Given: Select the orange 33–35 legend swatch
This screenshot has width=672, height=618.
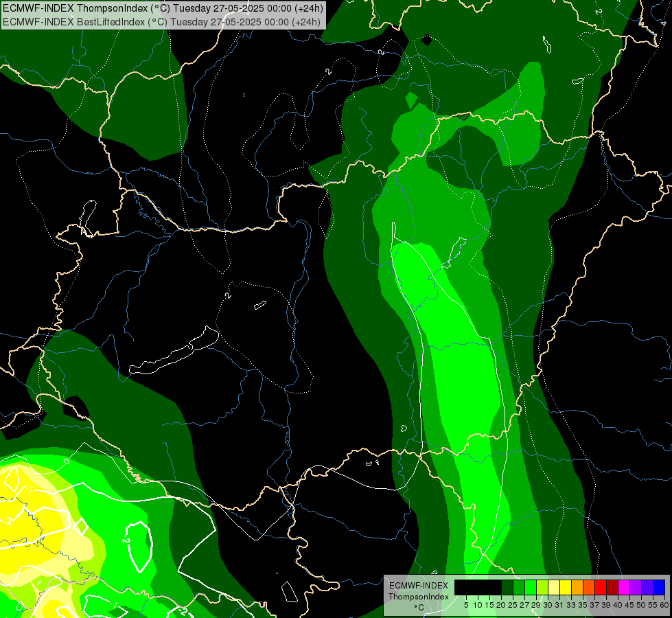Looking at the screenshot, I should click(x=577, y=587).
